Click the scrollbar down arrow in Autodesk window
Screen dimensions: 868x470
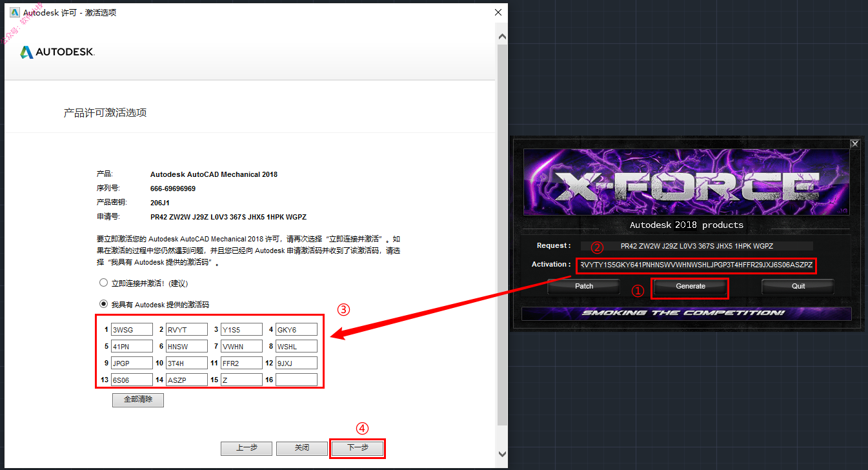502,453
